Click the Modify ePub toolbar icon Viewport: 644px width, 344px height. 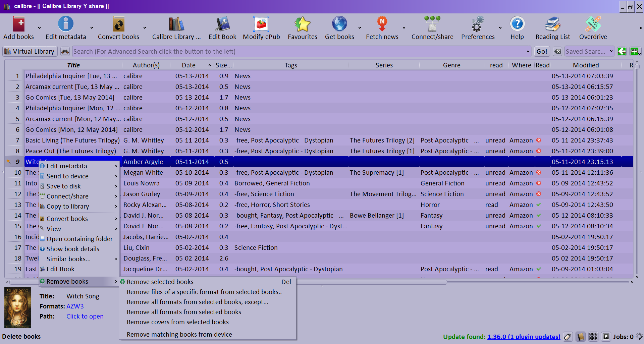[x=261, y=24]
